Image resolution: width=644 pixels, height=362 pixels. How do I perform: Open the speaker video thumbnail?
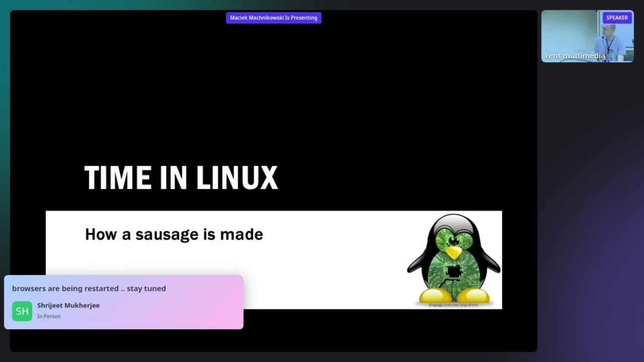587,36
